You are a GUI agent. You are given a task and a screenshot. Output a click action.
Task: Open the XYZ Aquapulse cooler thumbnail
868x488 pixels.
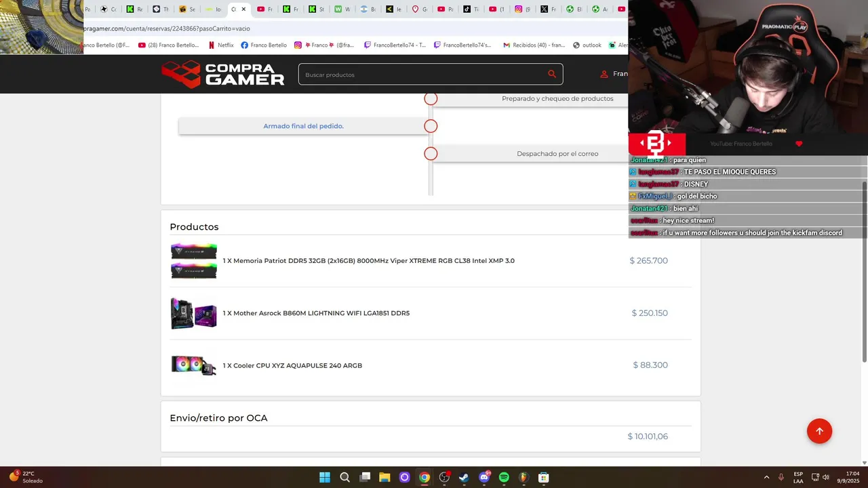click(194, 365)
